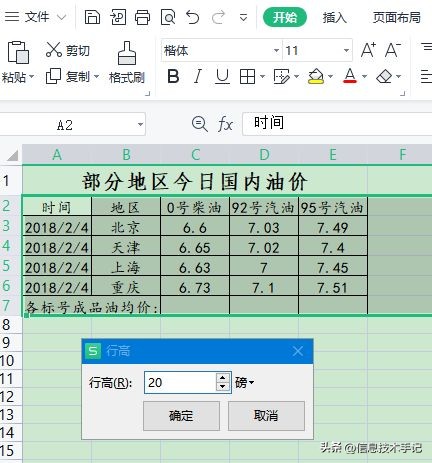
Task: Undo the last action
Action: click(193, 17)
